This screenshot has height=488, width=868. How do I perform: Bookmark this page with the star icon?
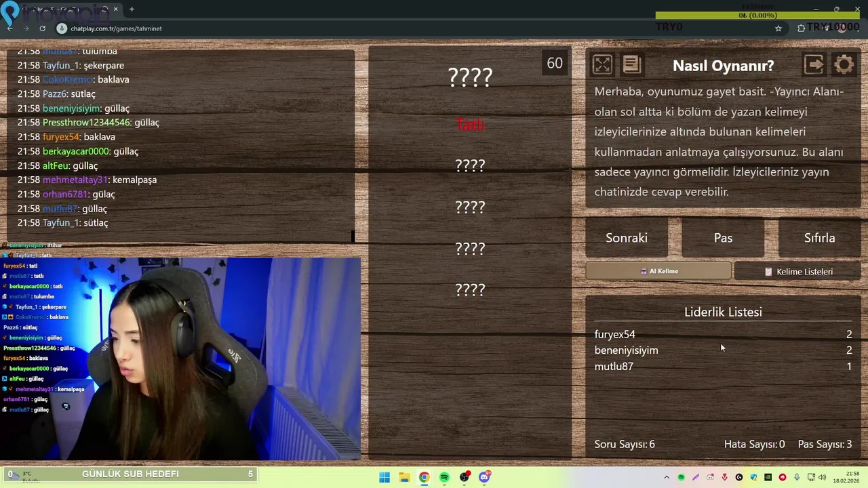[778, 28]
